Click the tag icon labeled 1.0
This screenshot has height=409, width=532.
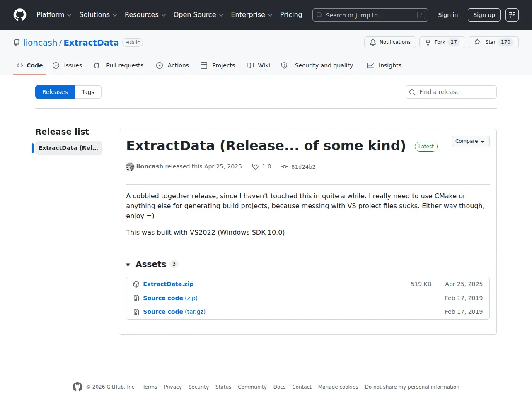click(255, 166)
